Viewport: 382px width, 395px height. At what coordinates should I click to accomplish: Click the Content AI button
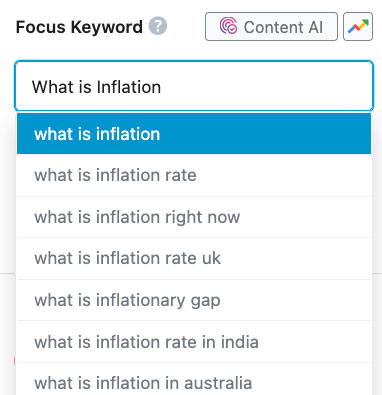(271, 27)
